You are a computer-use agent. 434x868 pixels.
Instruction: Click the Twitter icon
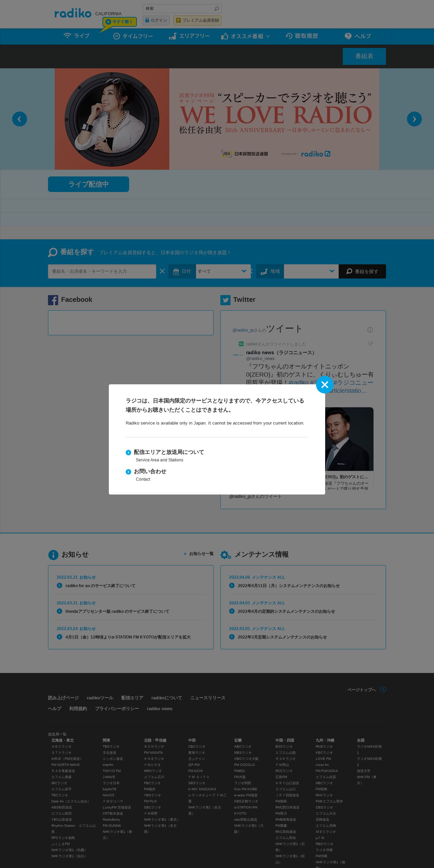tap(225, 300)
